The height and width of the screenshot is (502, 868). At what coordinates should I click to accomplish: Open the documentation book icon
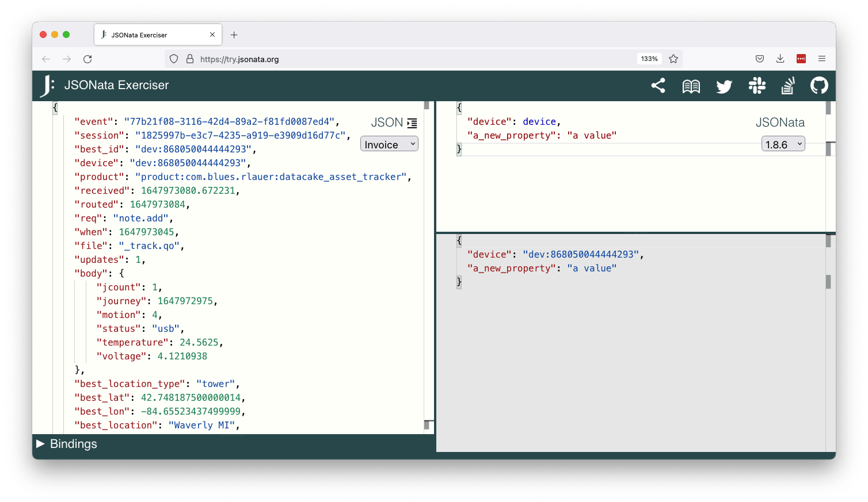click(x=691, y=86)
